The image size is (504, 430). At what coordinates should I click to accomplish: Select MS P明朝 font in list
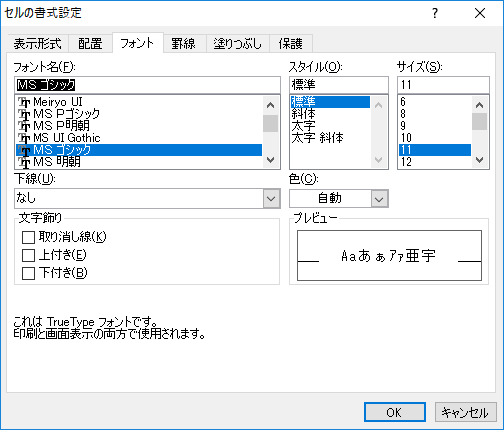(x=139, y=126)
